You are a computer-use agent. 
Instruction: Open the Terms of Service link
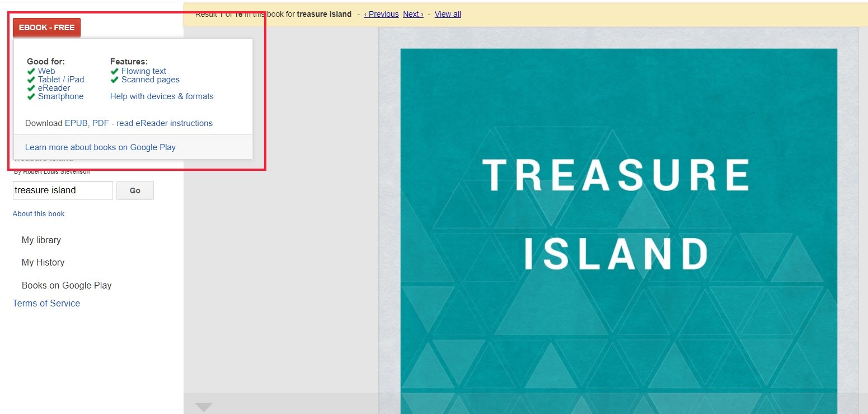pos(46,304)
